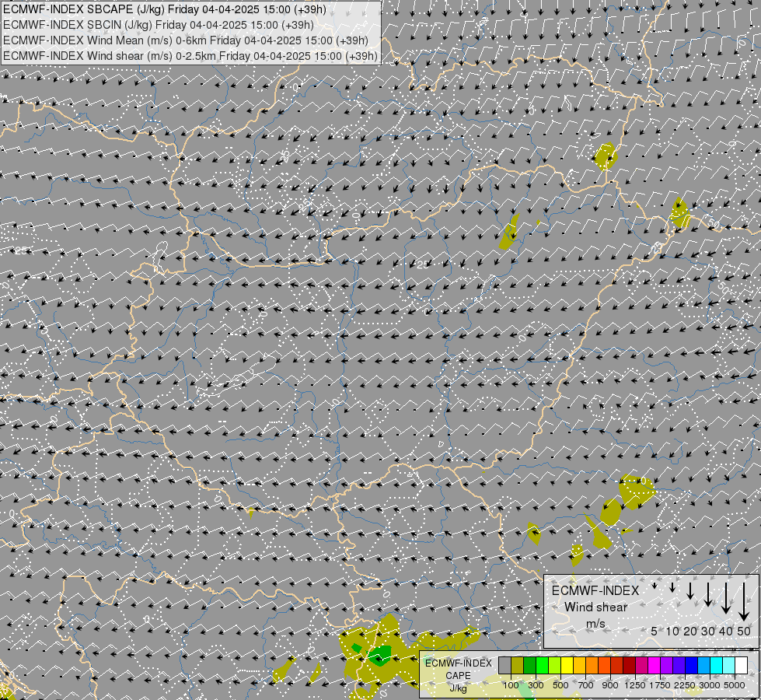Click the 40 m/s wind shear legend arrow

tap(726, 598)
